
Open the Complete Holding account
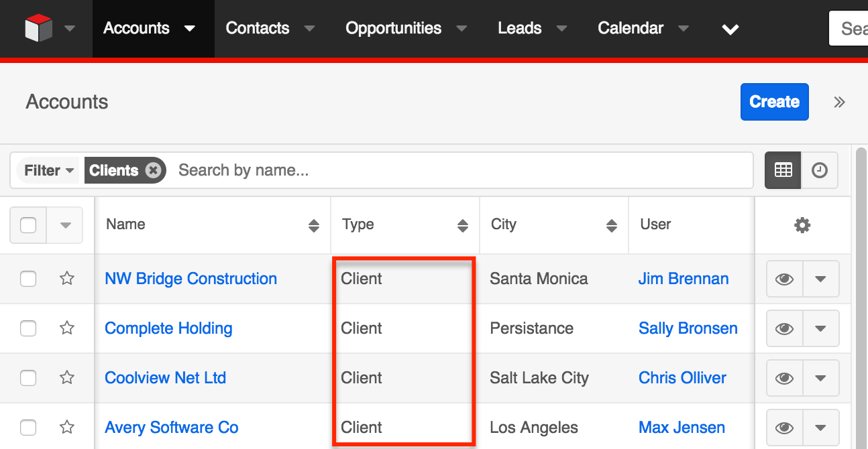[168, 328]
